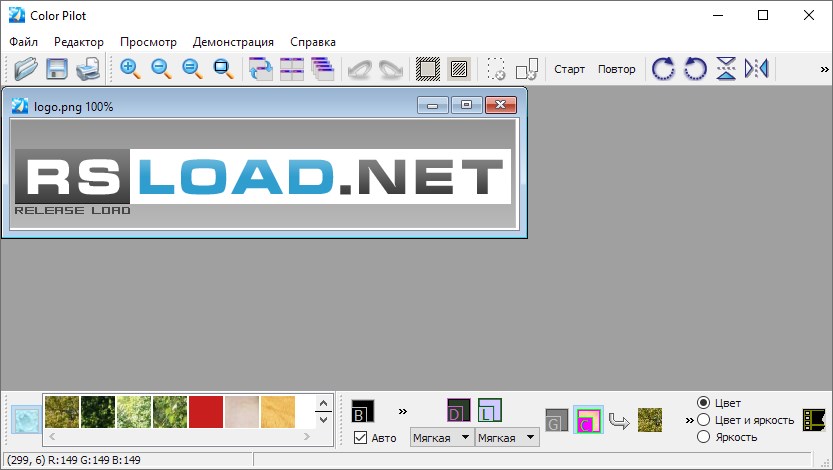The height and width of the screenshot is (470, 833).
Task: Flip image vertically
Action: [726, 69]
